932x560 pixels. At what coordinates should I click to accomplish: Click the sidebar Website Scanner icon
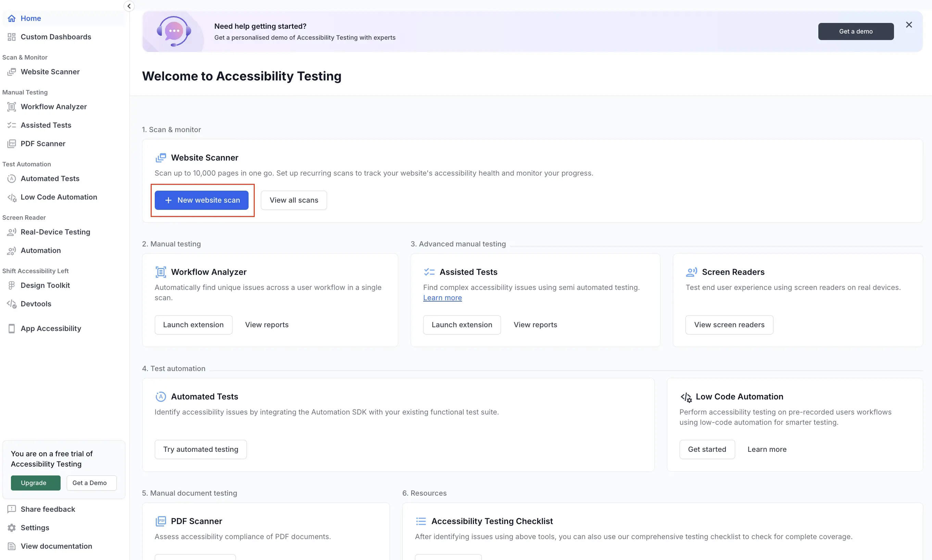click(x=12, y=72)
